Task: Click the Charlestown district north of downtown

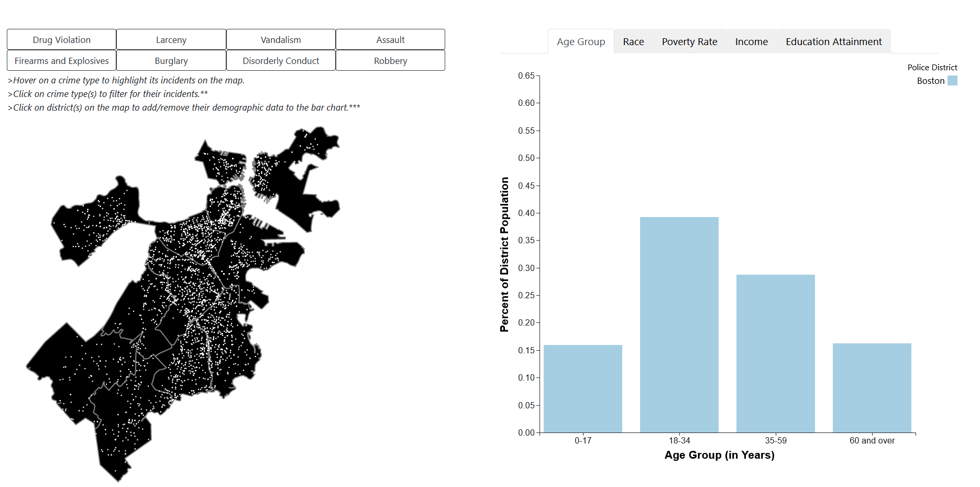Action: click(x=220, y=164)
